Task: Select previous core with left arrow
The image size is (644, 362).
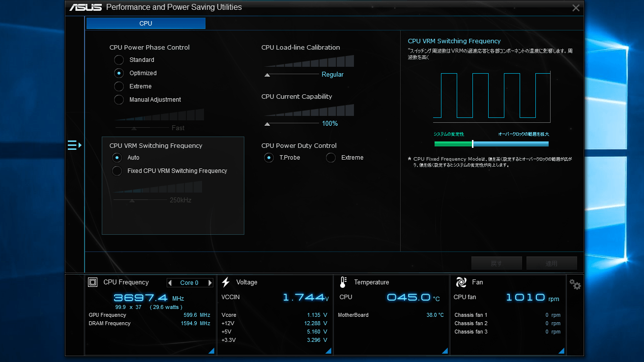Action: [170, 283]
